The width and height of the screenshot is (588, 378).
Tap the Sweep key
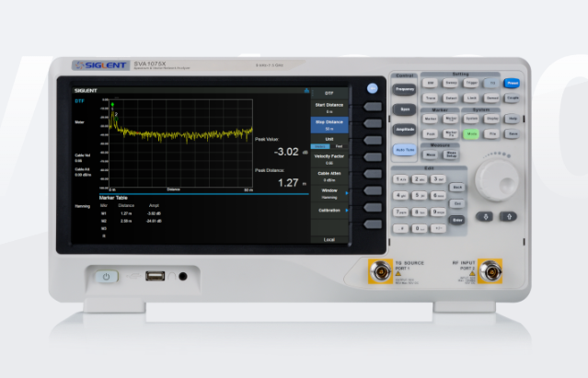coord(451,83)
